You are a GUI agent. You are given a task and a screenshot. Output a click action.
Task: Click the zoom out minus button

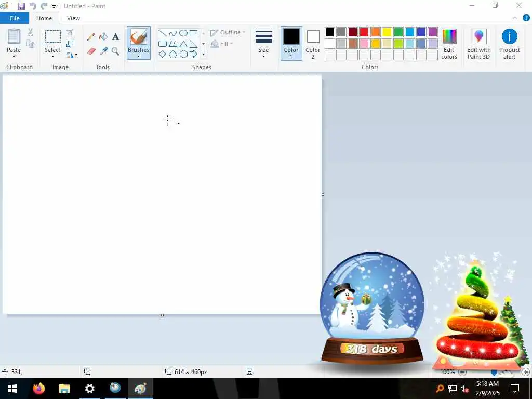(x=462, y=372)
